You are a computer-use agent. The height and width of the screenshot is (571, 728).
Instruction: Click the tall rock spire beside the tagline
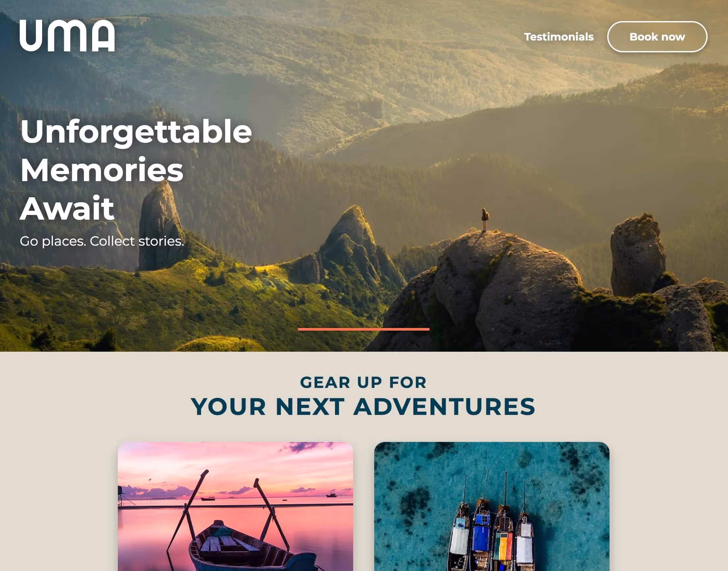(160, 227)
